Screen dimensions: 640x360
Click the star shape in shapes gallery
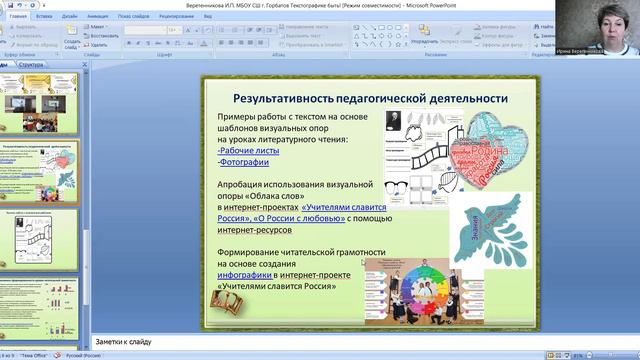click(398, 44)
